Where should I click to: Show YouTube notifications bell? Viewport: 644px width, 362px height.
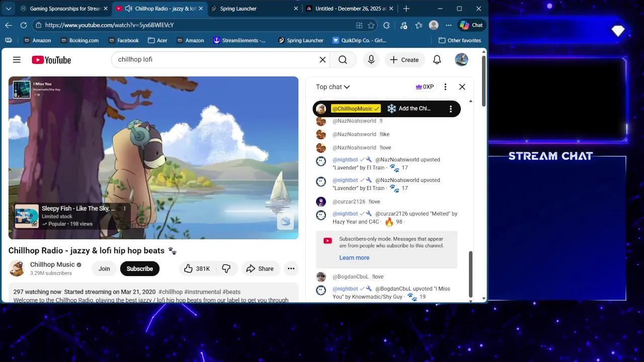437,60
